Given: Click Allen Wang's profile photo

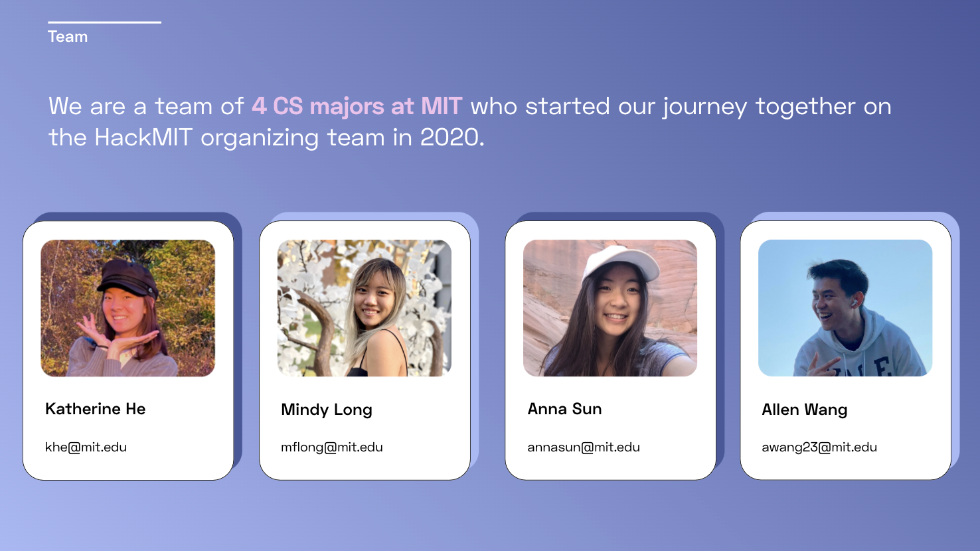Looking at the screenshot, I should click(x=845, y=308).
